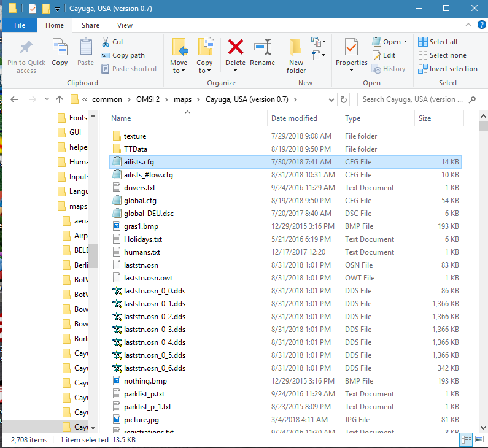Open the File menu tab
The height and width of the screenshot is (448, 488).
coord(20,25)
